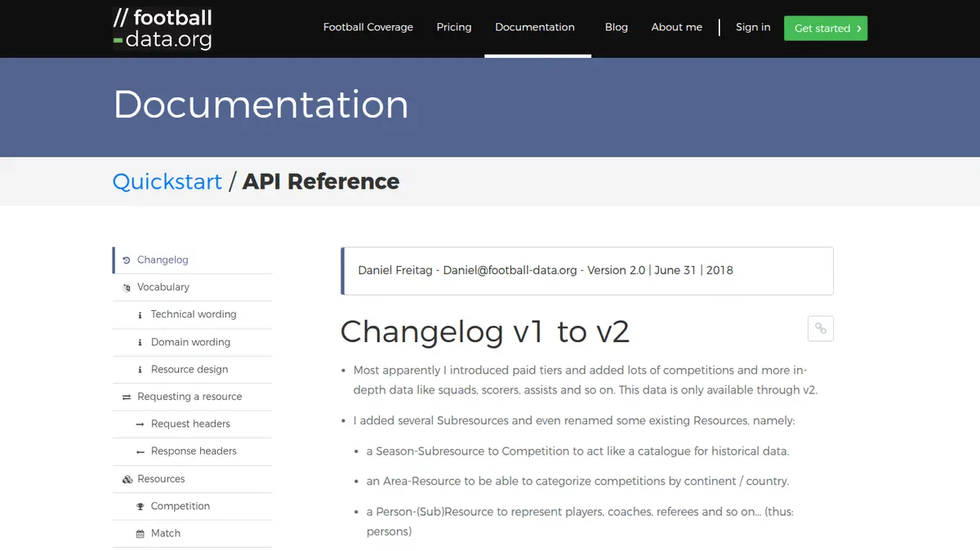This screenshot has height=551, width=980.
Task: Click the info icon beside Resource design
Action: coord(140,370)
